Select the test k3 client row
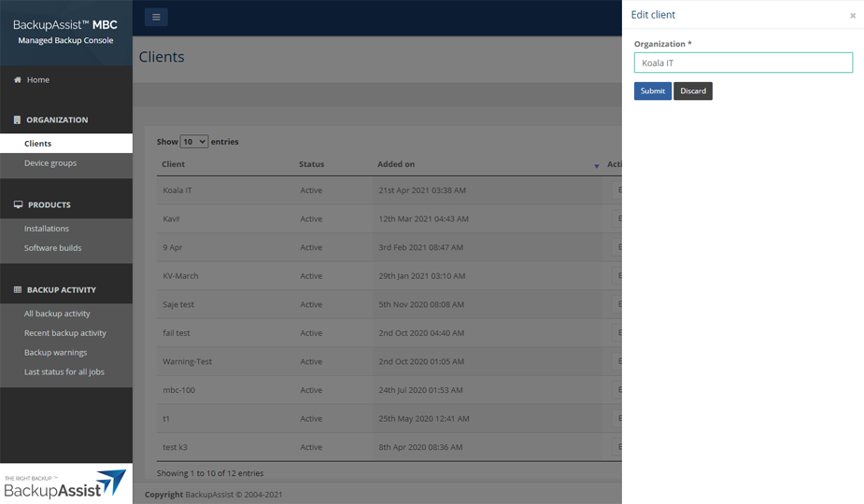Viewport: 864px width, 504px height. [389, 447]
